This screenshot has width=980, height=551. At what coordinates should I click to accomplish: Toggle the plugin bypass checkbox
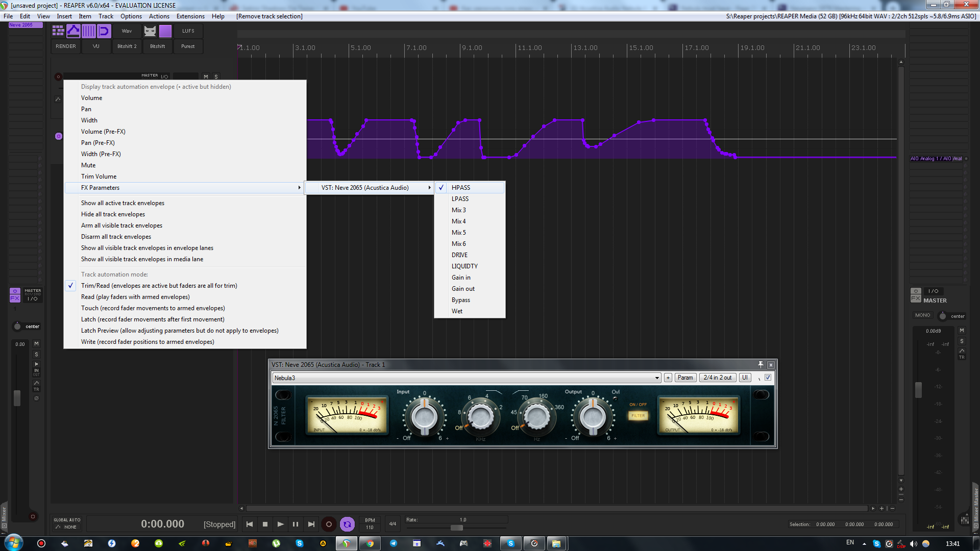[x=768, y=378]
